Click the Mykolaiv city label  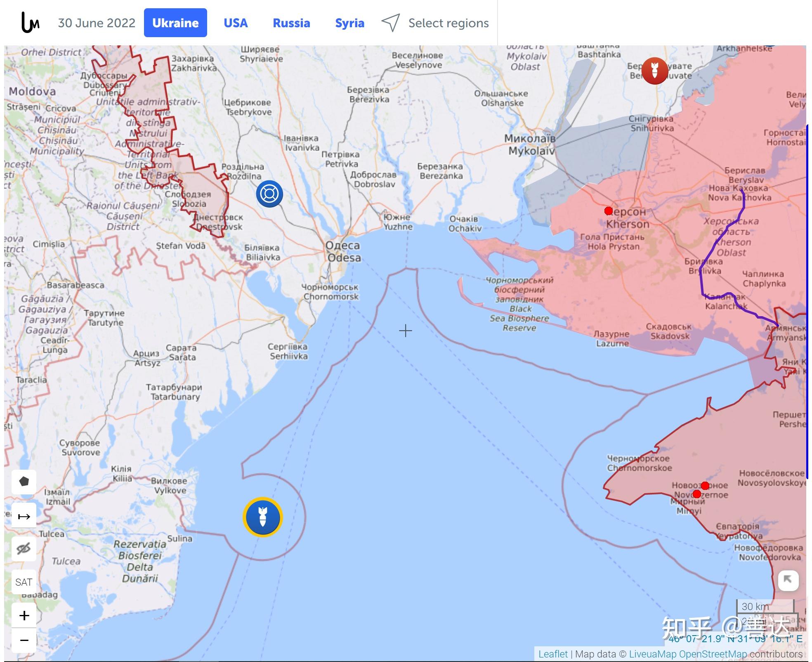coord(530,145)
